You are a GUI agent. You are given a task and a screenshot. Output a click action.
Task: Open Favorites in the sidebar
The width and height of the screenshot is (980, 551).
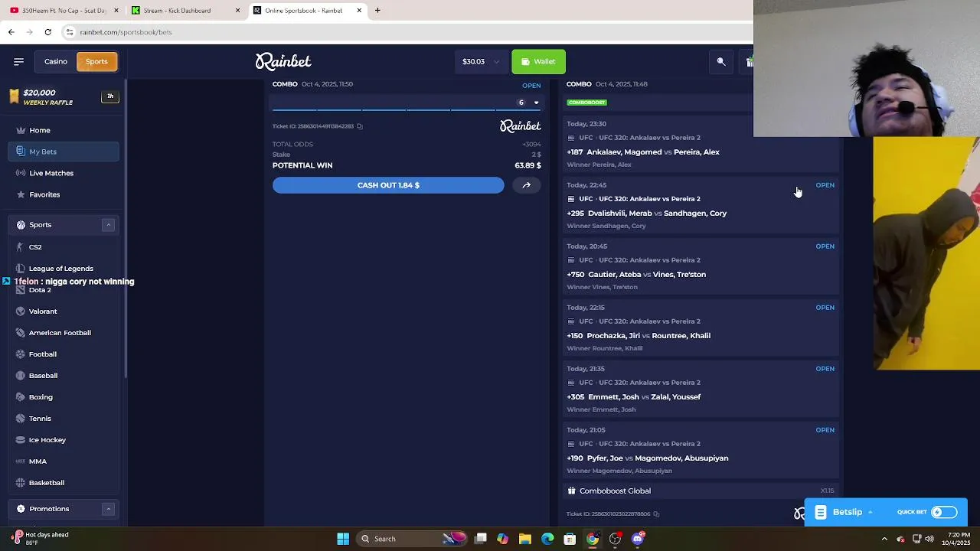(x=64, y=194)
